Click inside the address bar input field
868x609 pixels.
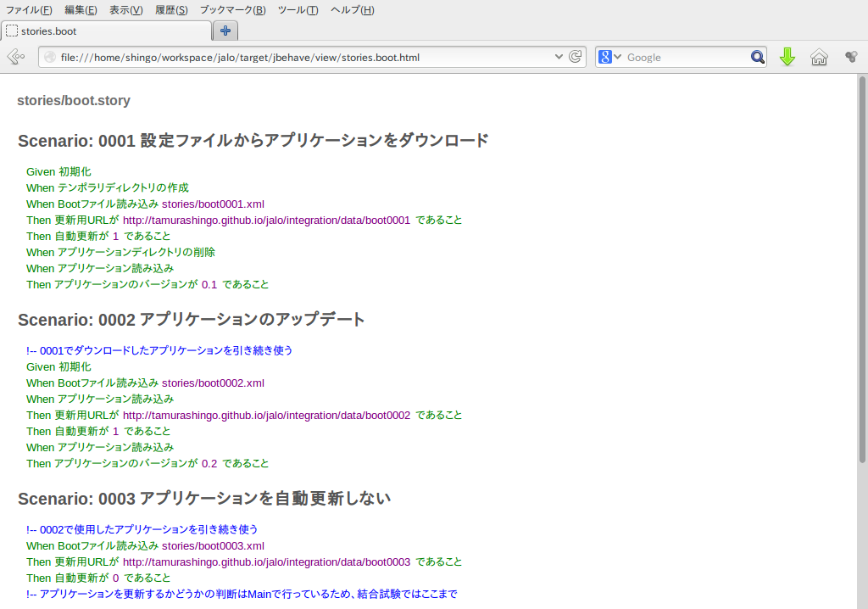297,57
